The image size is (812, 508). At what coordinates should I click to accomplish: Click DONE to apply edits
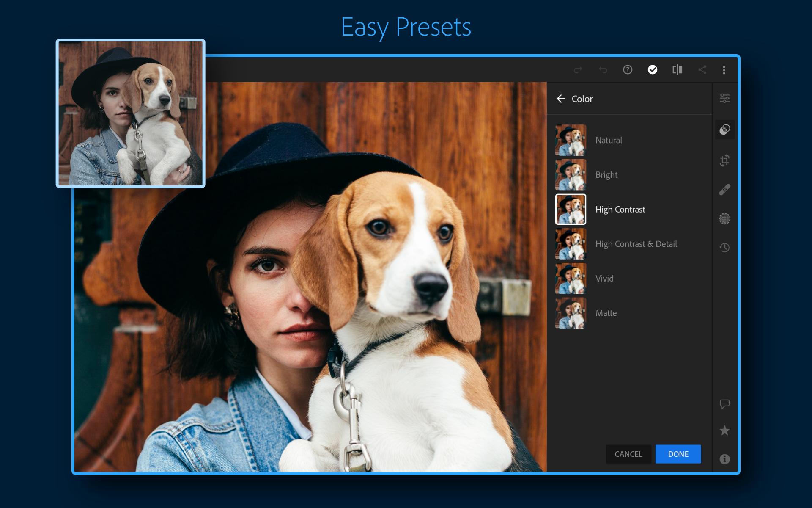click(678, 454)
